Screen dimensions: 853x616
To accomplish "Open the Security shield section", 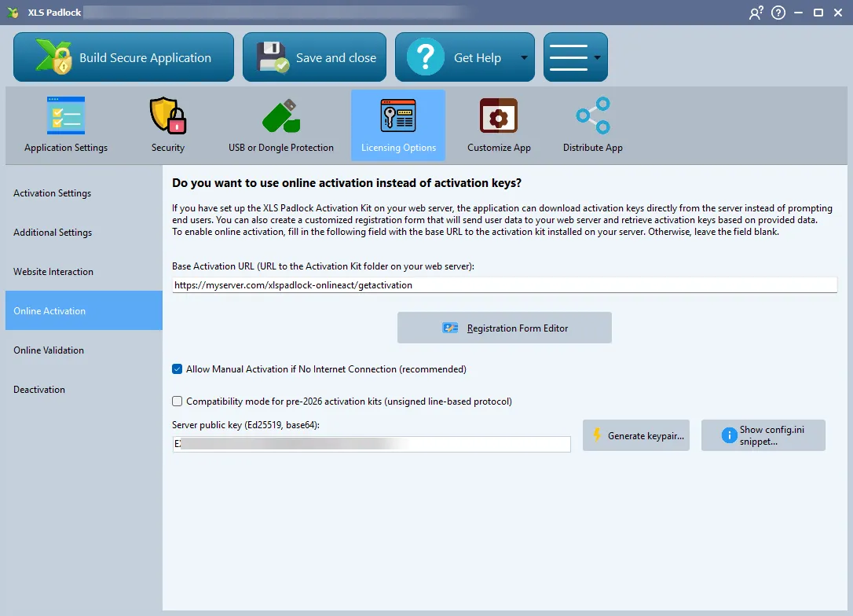I will tap(168, 125).
